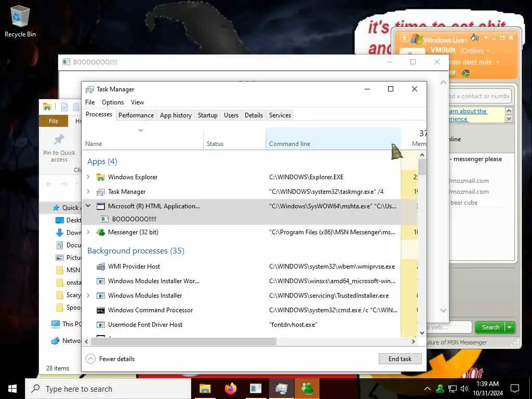Screen dimensions: 532x399
Task: Collapse Task Manager with Fewer details
Action: coord(110,358)
